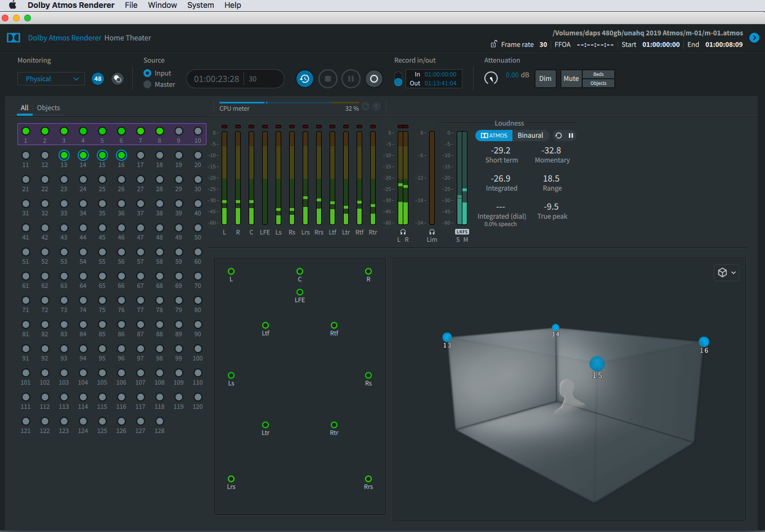Click the attenuation knob

coord(491,78)
